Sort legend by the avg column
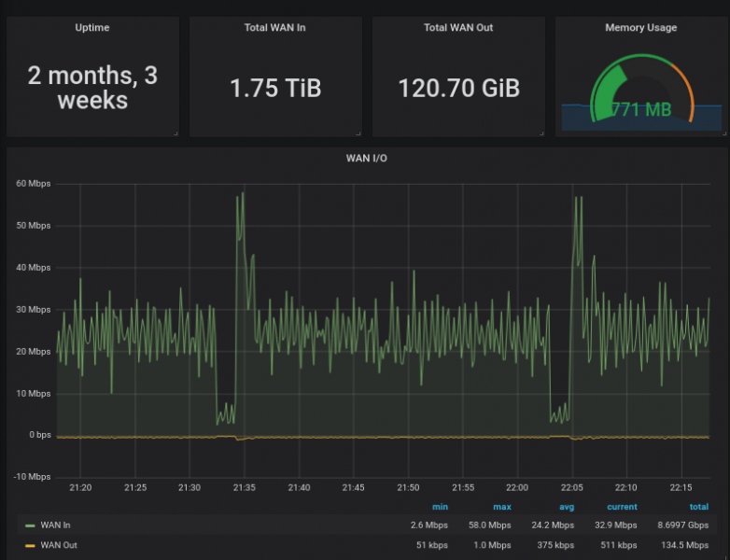The height and width of the screenshot is (560, 730). point(566,507)
